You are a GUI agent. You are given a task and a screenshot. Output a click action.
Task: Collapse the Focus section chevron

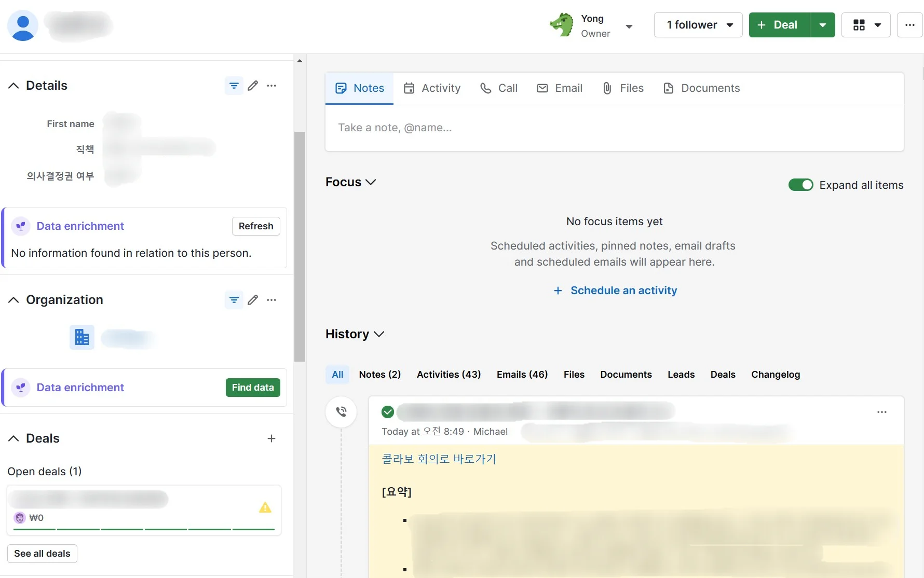pyautogui.click(x=371, y=182)
